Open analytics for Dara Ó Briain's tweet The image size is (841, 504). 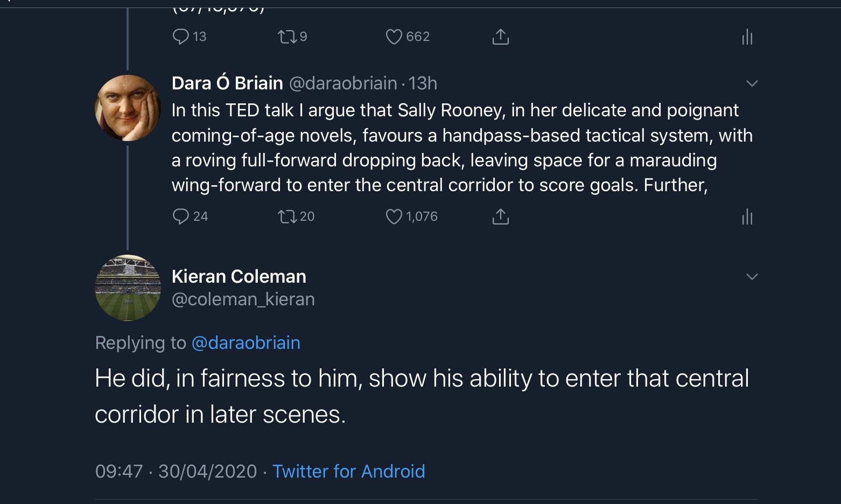[x=747, y=216]
